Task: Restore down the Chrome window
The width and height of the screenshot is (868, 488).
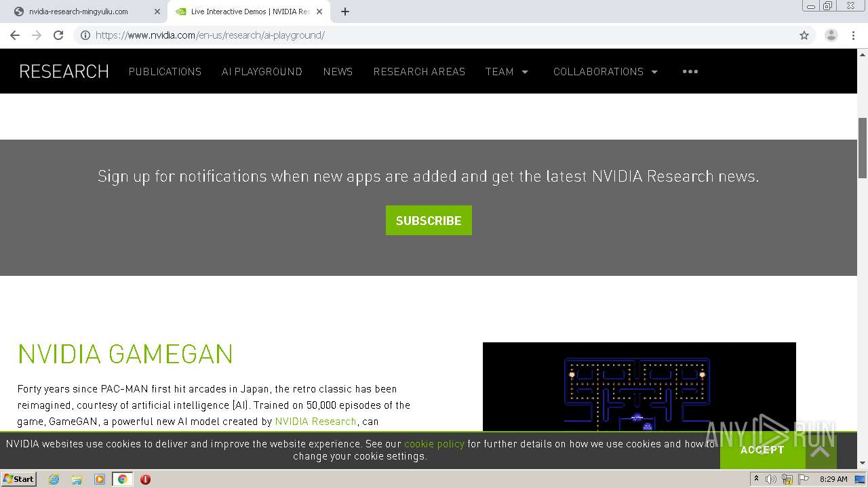Action: [x=828, y=6]
